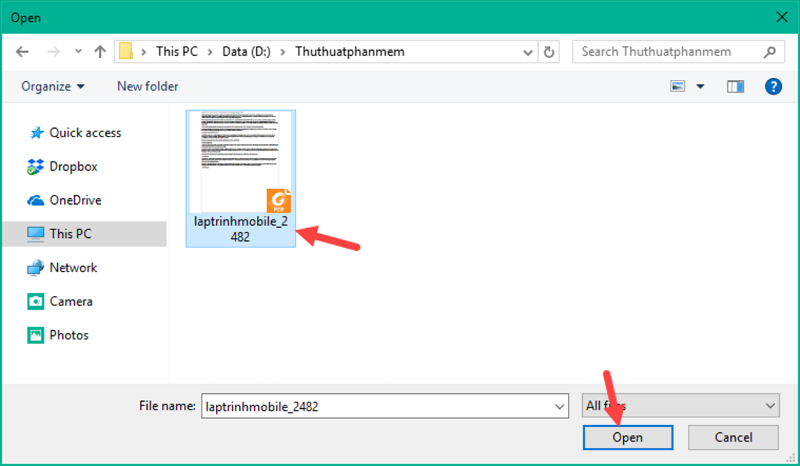This screenshot has width=800, height=466.
Task: Click New folder in the toolbar
Action: (x=147, y=87)
